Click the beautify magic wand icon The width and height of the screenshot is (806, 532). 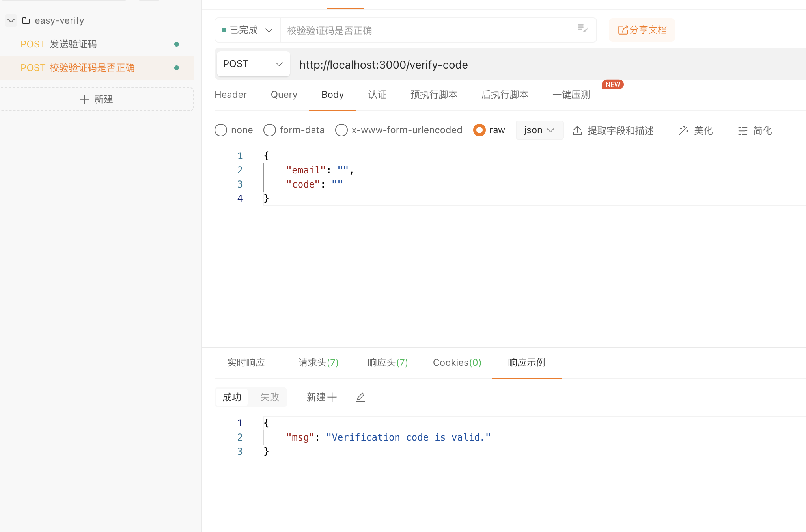point(683,130)
